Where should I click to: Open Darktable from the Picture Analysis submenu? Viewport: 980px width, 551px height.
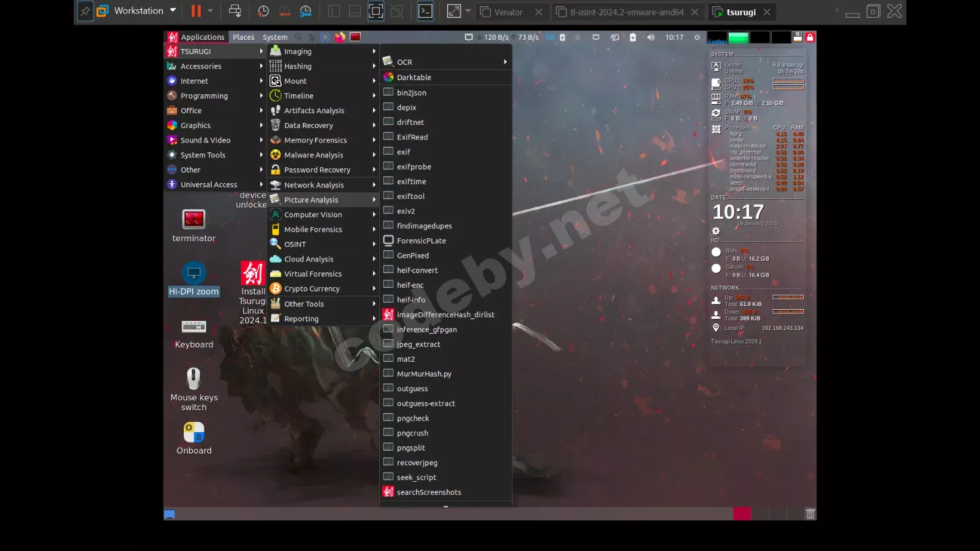tap(445, 78)
